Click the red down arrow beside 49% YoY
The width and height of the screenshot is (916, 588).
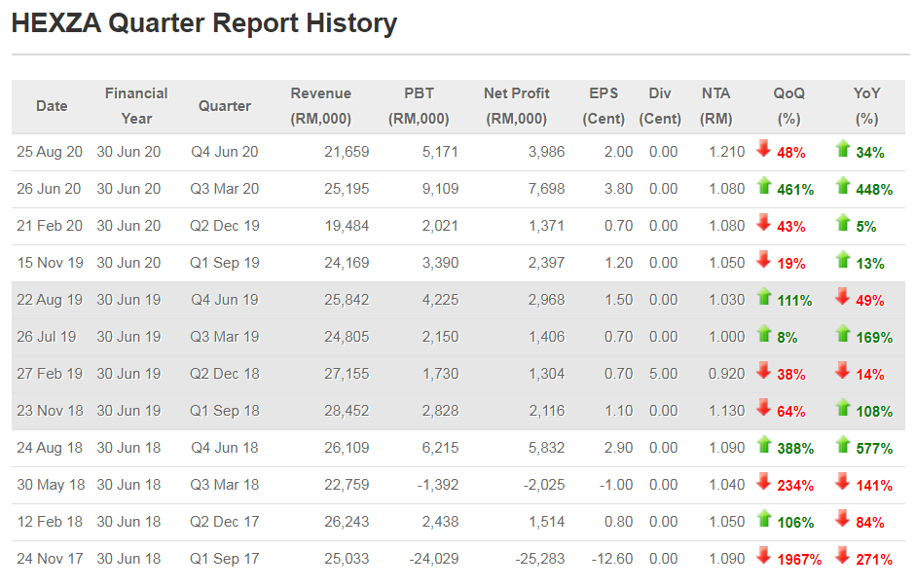(x=842, y=297)
